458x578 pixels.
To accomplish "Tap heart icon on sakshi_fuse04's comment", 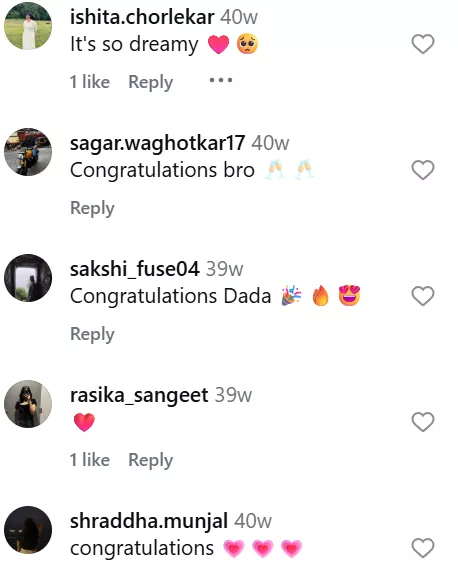I will coord(423,296).
